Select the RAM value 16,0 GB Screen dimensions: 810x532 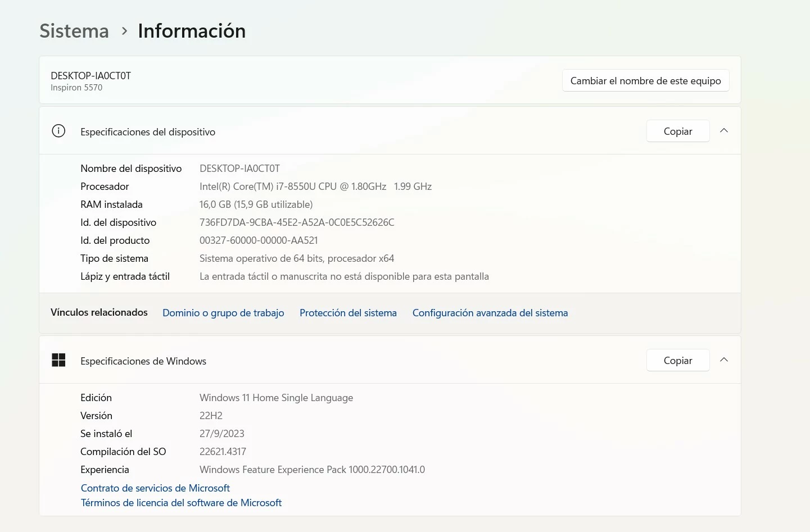(x=256, y=204)
